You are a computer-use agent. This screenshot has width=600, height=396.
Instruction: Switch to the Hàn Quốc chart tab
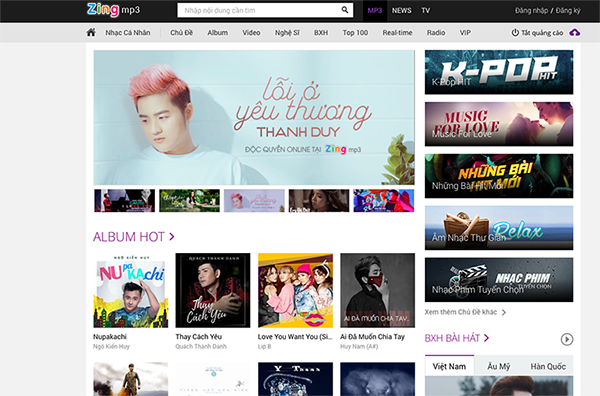548,367
